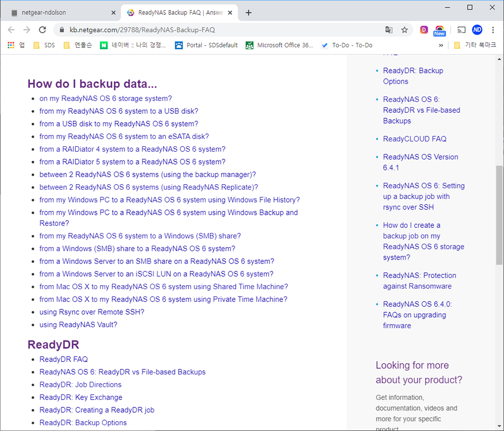This screenshot has height=431, width=504.
Task: Open Shared Time Machine link
Action: coord(163,287)
